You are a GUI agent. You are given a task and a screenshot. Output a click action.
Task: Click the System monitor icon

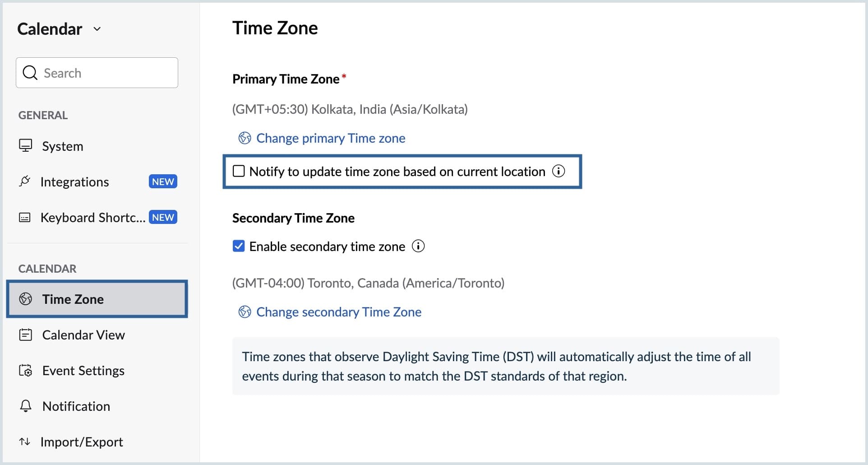(x=25, y=146)
